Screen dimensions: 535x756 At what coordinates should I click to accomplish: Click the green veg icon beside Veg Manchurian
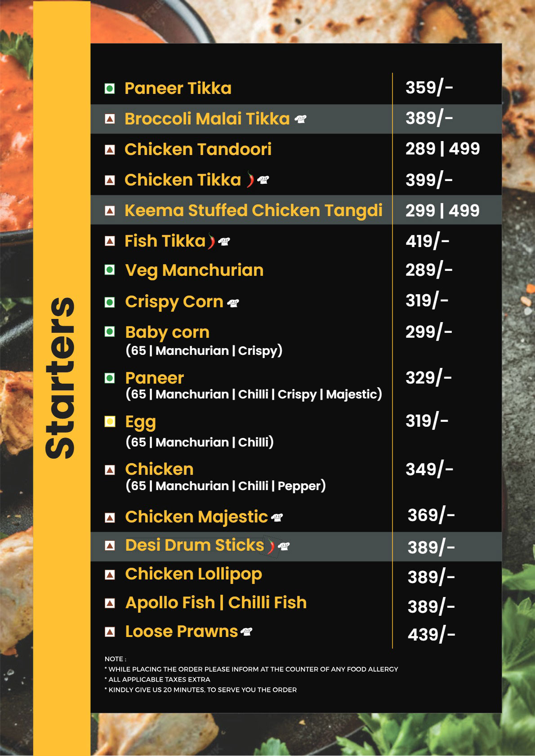[109, 270]
